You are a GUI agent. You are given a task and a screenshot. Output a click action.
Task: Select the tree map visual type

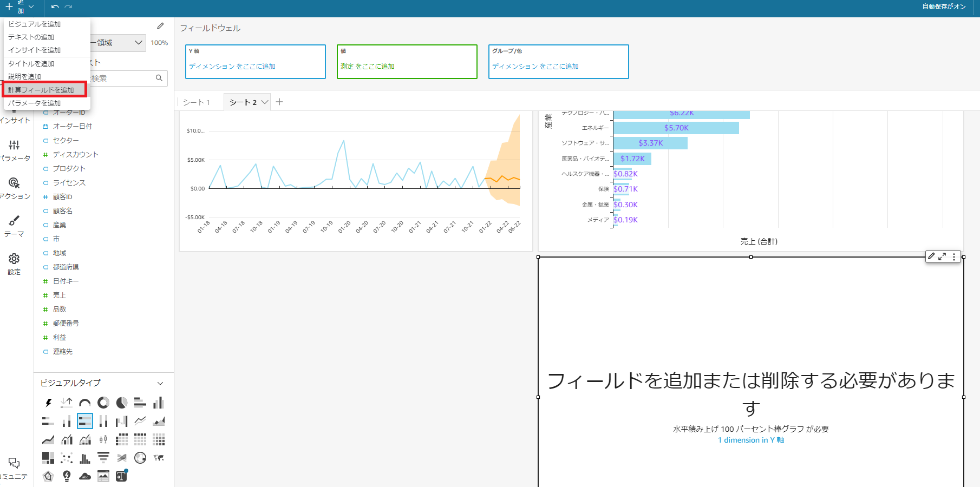(x=48, y=458)
